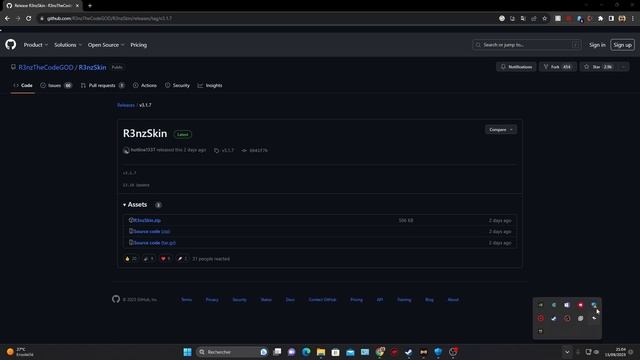Expand the Solutions dropdown menu

68,45
